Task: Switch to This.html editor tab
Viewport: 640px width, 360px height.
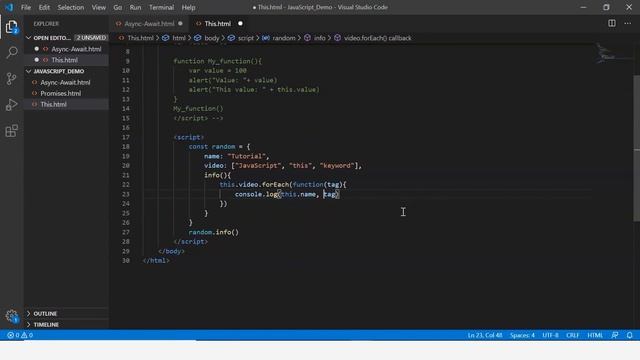Action: tap(218, 24)
